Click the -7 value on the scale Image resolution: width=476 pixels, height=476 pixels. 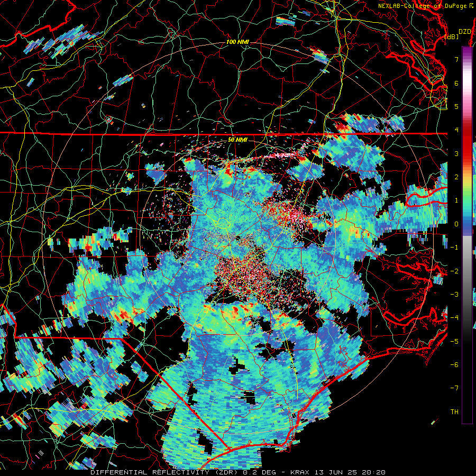click(x=454, y=388)
